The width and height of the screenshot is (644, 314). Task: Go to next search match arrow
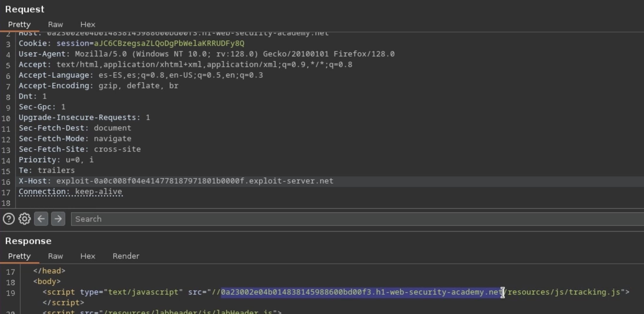(x=58, y=219)
